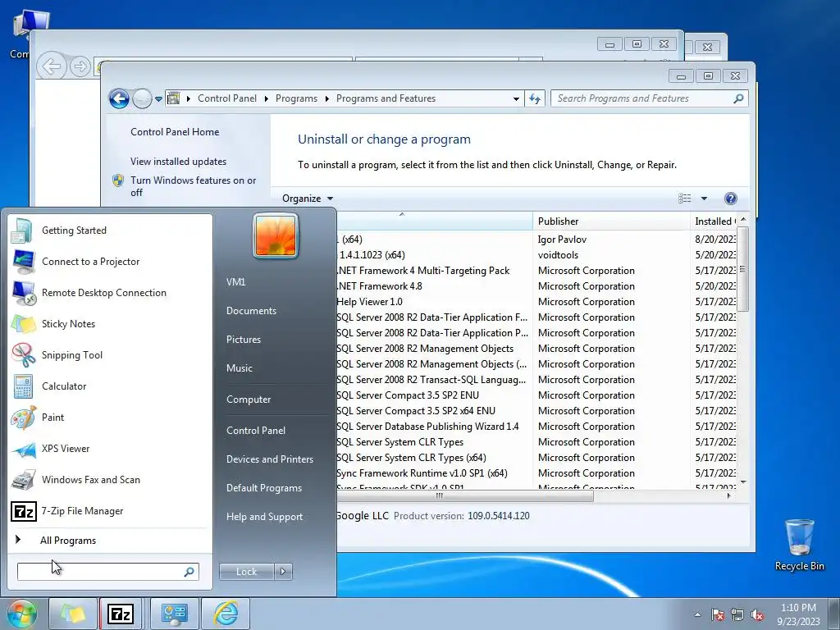The image size is (840, 630).
Task: Click the muted volume tray icon
Action: (x=757, y=615)
